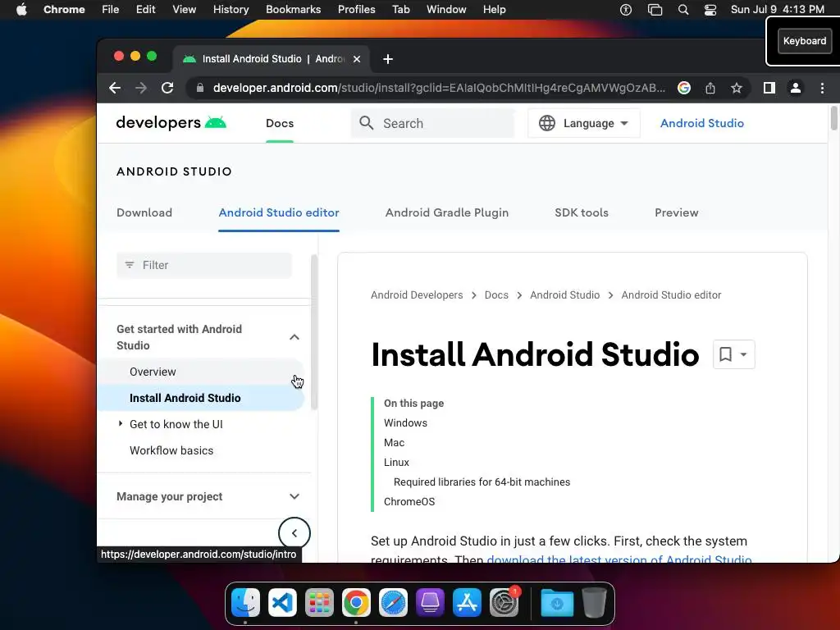Expand the Get to know the UI item
The image size is (840, 630).
(x=120, y=424)
